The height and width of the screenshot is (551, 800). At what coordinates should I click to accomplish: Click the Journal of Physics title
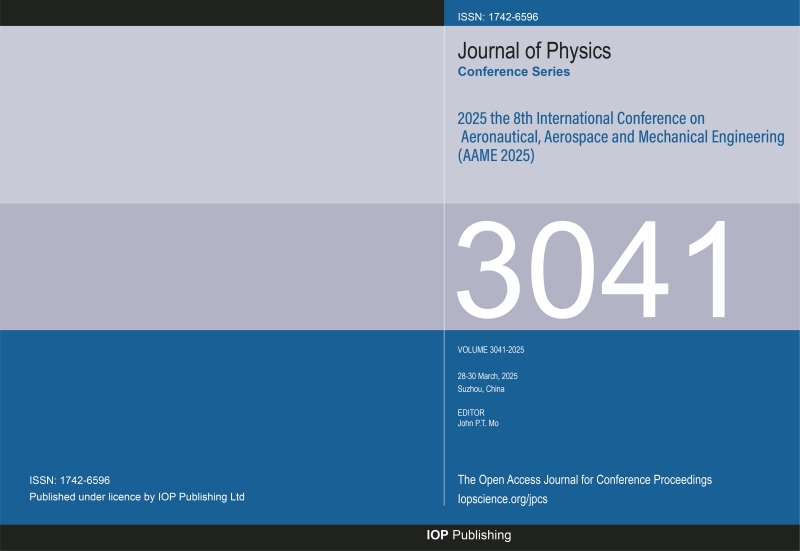coord(534,51)
